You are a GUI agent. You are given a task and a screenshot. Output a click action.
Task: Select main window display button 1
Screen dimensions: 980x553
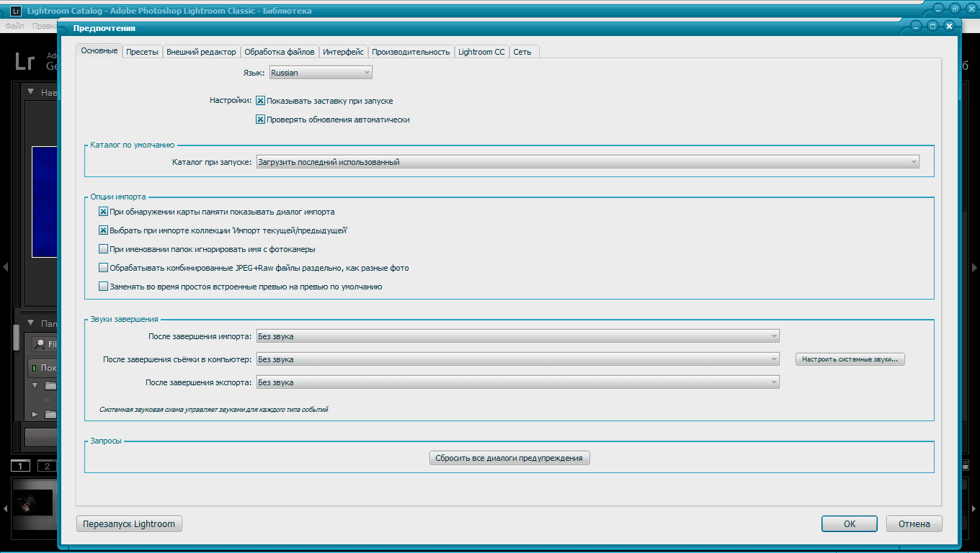coord(20,466)
